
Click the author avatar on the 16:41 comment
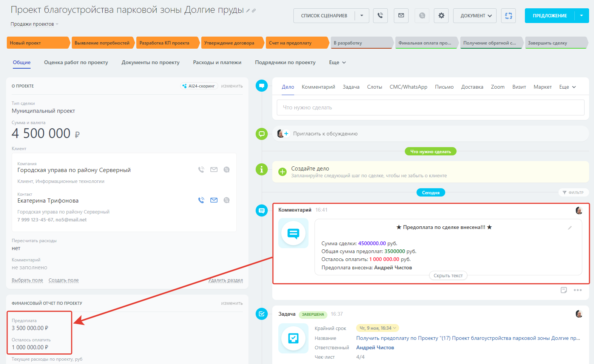(x=579, y=210)
